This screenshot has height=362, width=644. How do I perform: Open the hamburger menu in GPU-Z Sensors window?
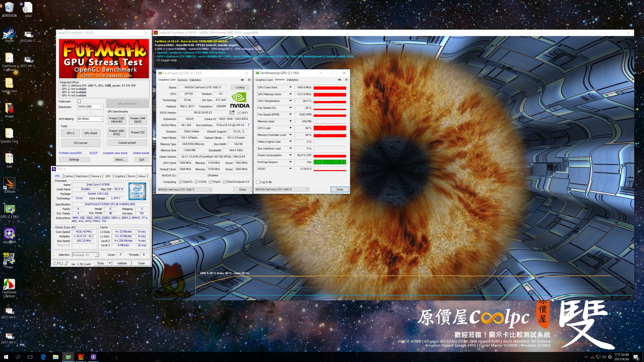[x=346, y=80]
